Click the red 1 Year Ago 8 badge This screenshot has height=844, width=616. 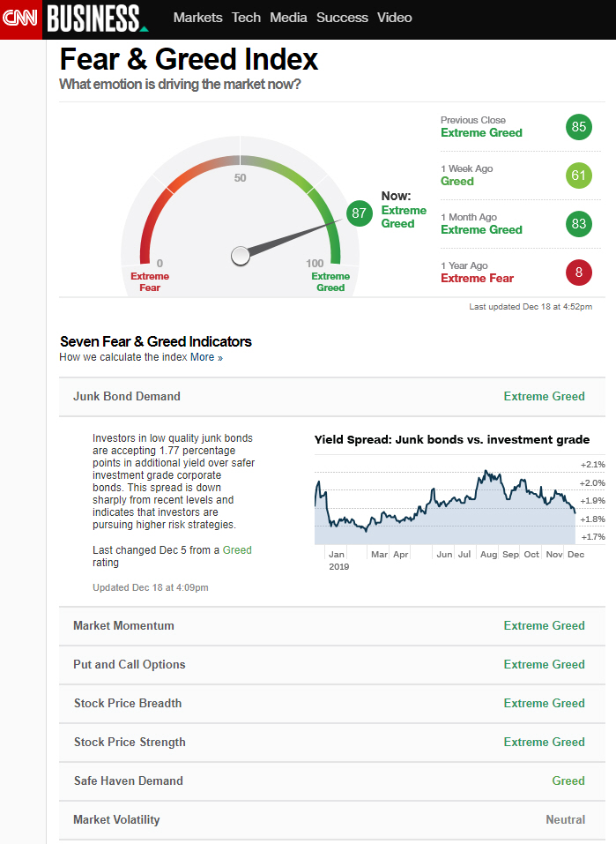point(578,273)
